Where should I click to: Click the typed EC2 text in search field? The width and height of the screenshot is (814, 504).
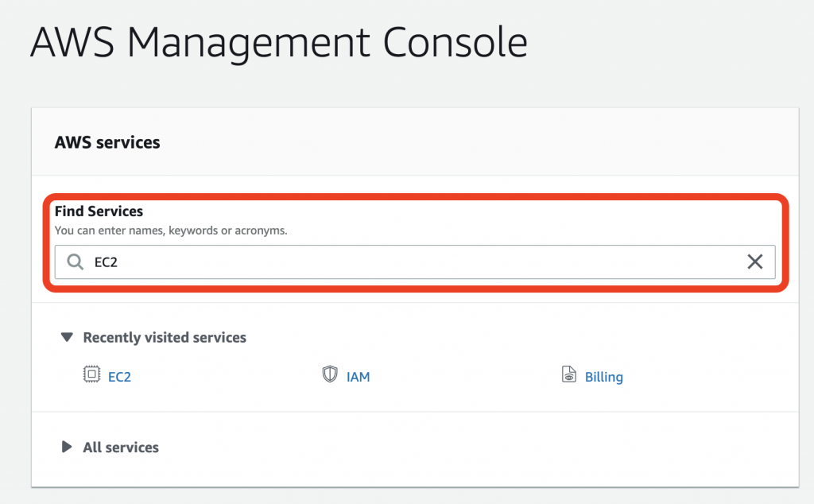click(x=106, y=262)
